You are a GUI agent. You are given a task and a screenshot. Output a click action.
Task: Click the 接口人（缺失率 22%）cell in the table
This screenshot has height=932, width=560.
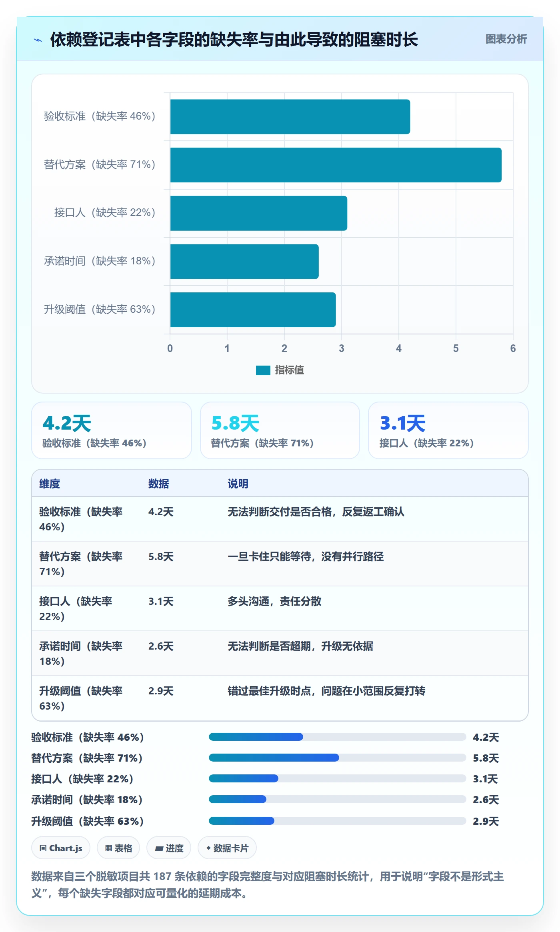point(76,608)
